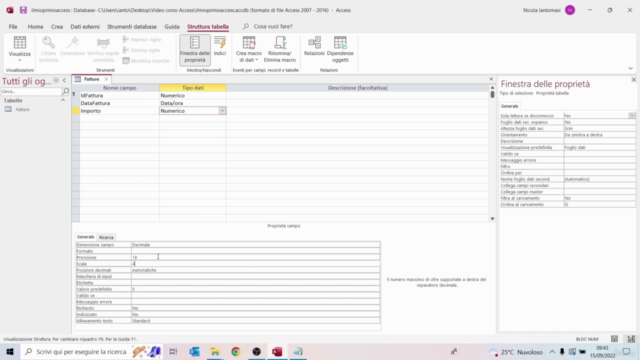Click the Richiesto property value

pos(256,308)
